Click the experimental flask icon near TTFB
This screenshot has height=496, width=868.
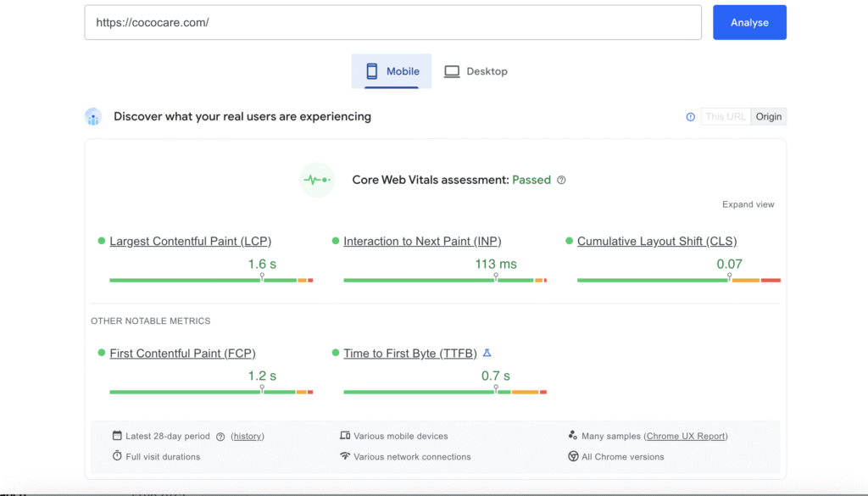pyautogui.click(x=487, y=354)
